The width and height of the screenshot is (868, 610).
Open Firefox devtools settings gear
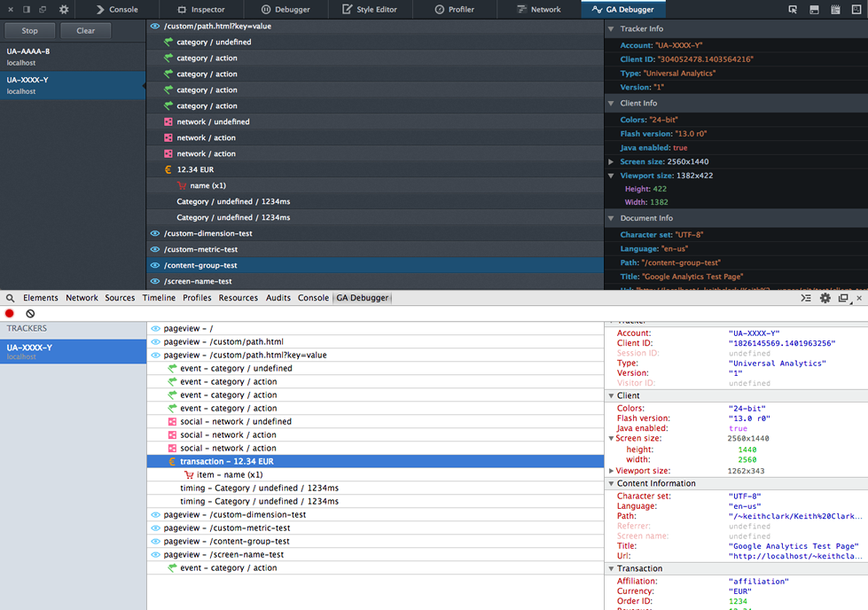64,10
